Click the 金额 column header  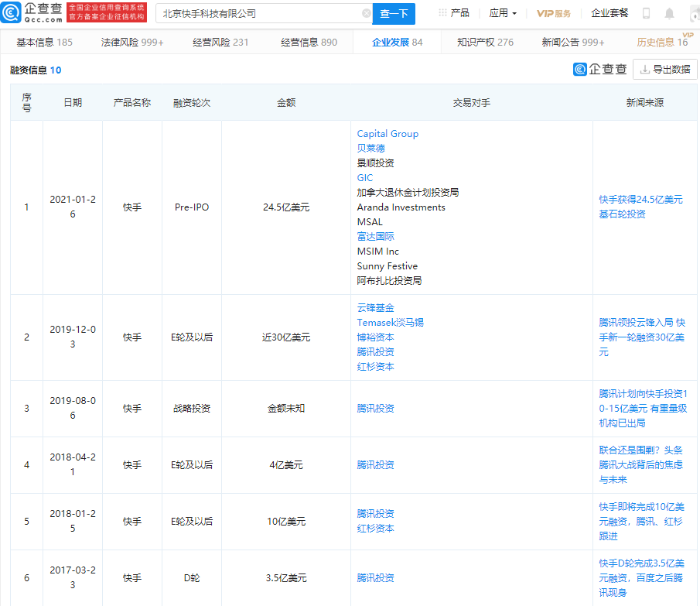(x=286, y=103)
